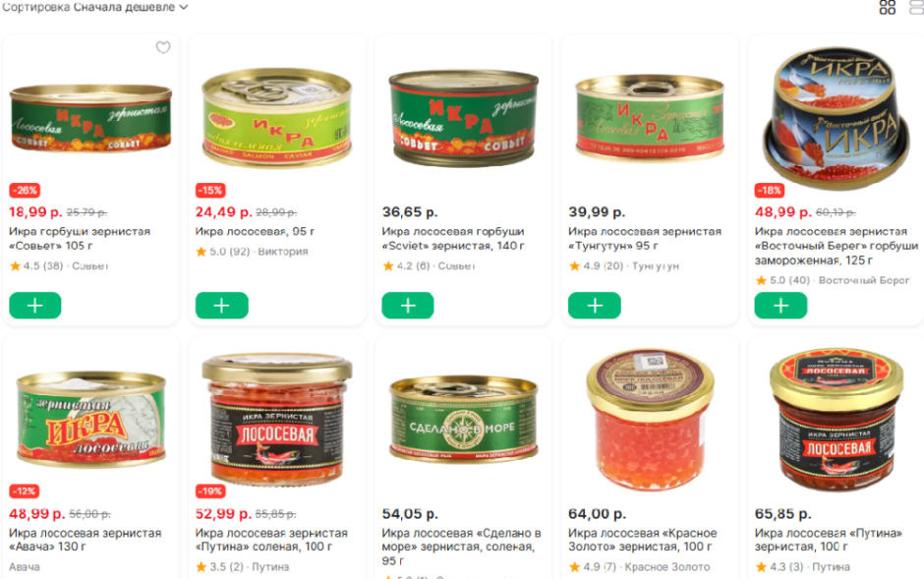Open the 65,85 р. Путина jar image
The height and width of the screenshot is (579, 924).
pos(837,420)
